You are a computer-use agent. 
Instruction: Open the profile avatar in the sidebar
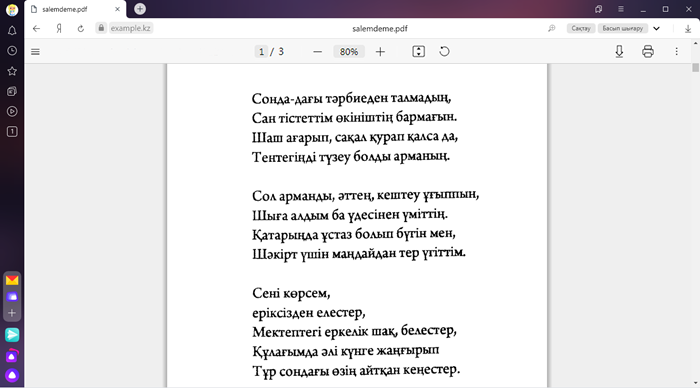click(x=12, y=9)
